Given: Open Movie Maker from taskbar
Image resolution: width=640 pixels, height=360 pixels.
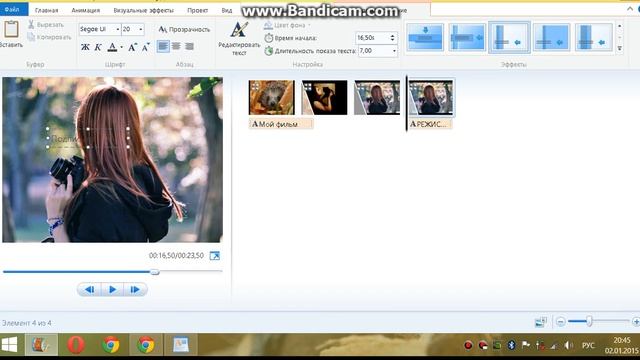Looking at the screenshot, I should click(x=41, y=345).
